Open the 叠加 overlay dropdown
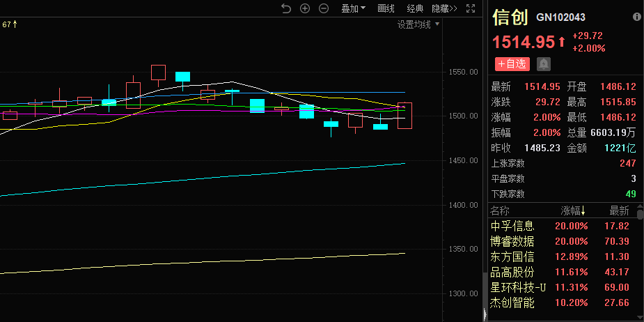644x322 pixels. coord(353,8)
